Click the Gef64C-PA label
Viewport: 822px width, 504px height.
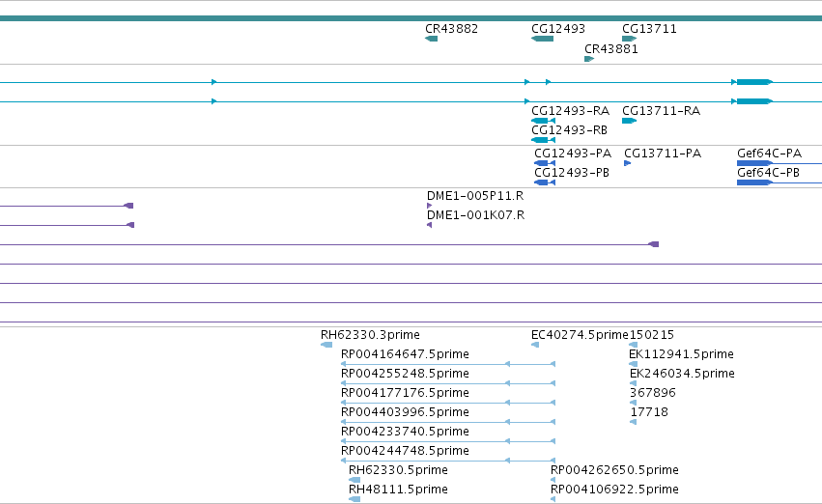769,154
